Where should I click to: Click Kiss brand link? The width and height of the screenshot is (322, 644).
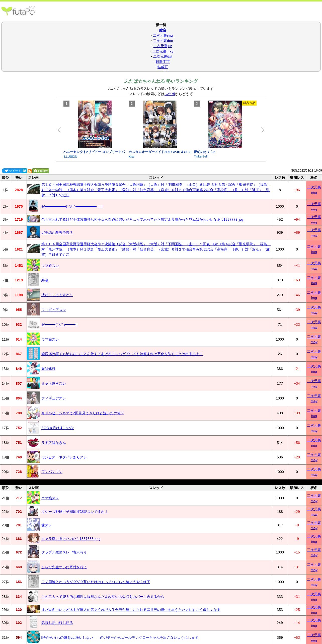tap(131, 157)
